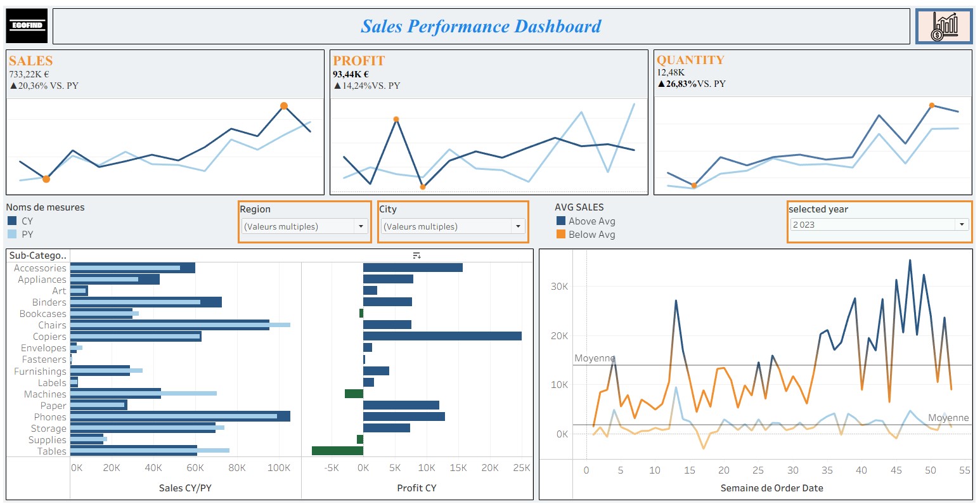Click the QUANTITY KPI heading

(690, 60)
